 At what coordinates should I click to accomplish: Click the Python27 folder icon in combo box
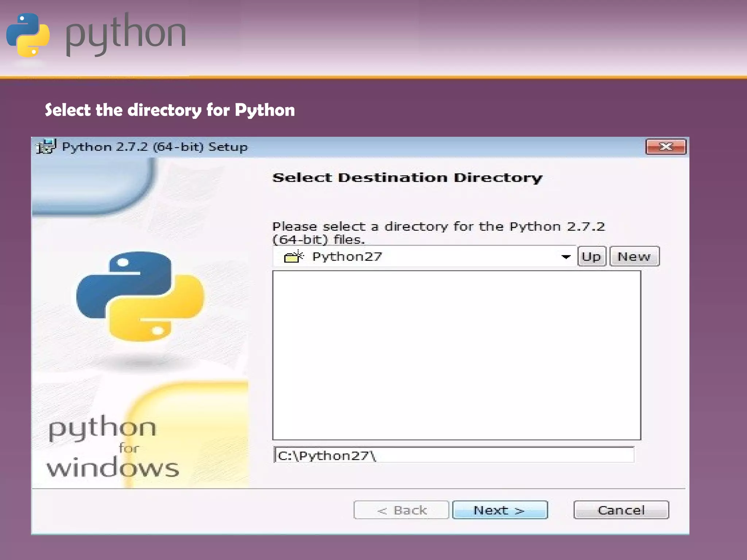(x=294, y=256)
